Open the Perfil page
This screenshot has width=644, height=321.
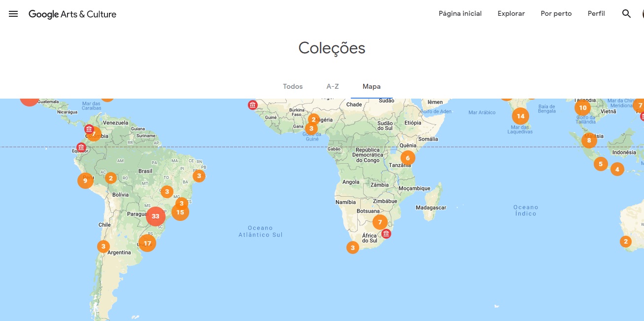[596, 14]
